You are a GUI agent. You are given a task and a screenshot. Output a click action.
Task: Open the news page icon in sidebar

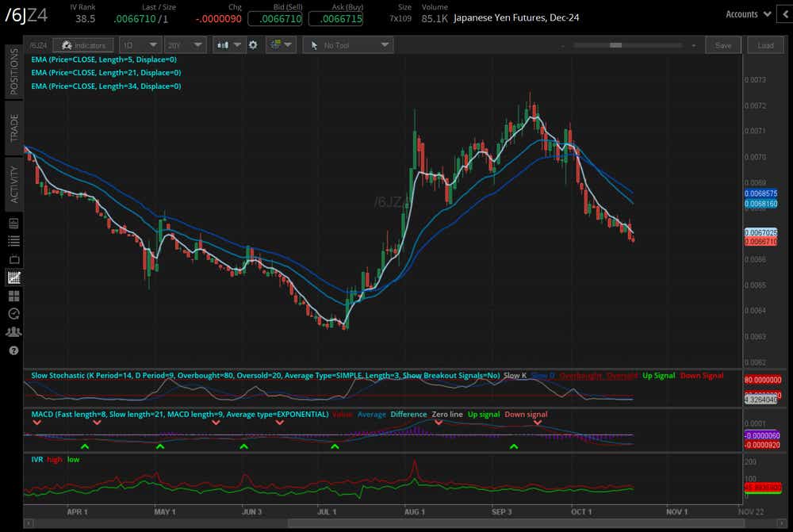(x=13, y=223)
